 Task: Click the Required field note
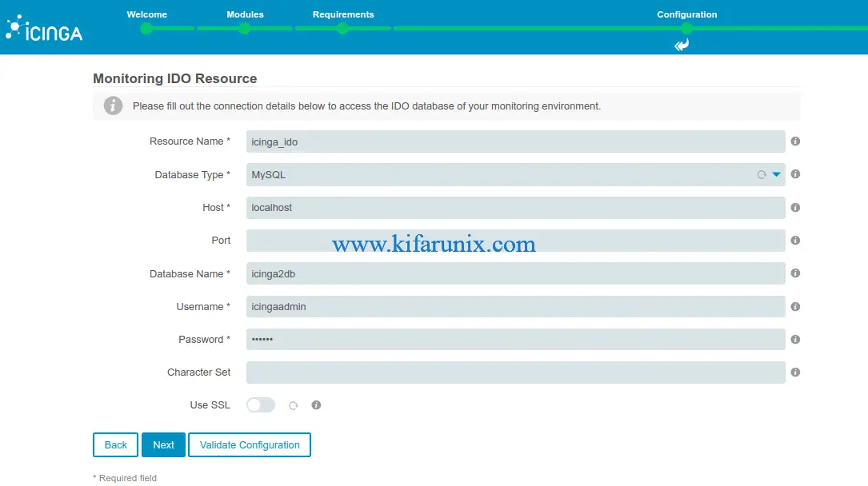point(125,478)
